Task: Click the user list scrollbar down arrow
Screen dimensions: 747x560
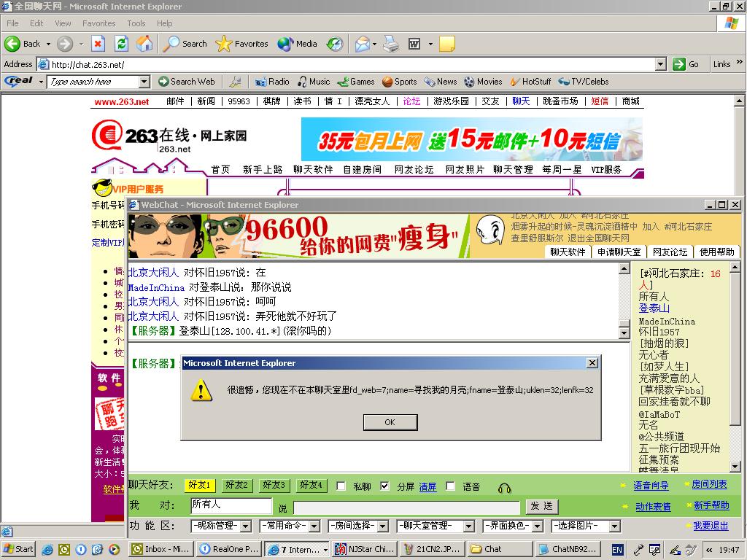Action: coord(735,467)
